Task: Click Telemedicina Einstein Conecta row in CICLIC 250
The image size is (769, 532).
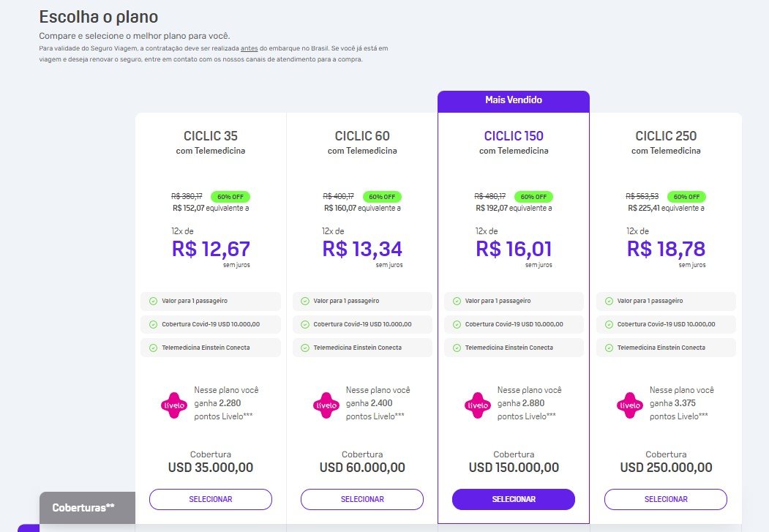Action: [666, 348]
